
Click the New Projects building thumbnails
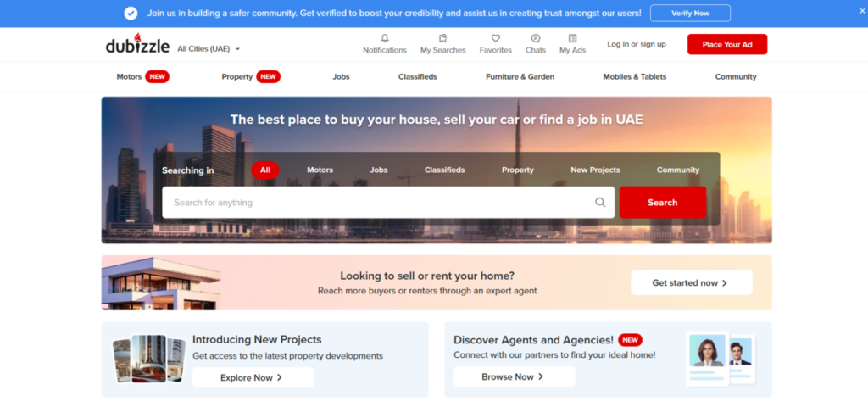[x=149, y=359]
